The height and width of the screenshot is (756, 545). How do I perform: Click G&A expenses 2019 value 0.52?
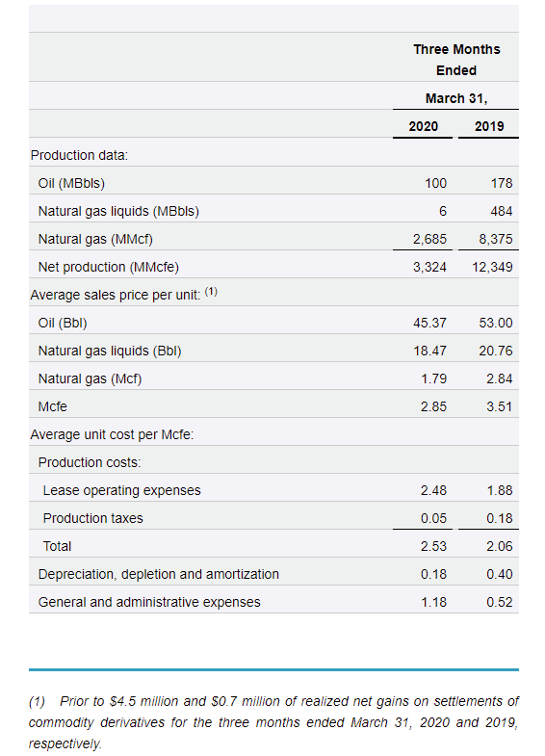[499, 603]
